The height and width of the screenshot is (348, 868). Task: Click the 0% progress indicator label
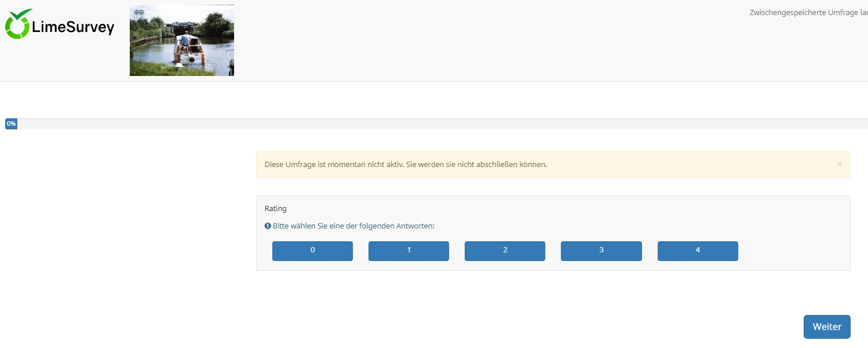point(11,124)
